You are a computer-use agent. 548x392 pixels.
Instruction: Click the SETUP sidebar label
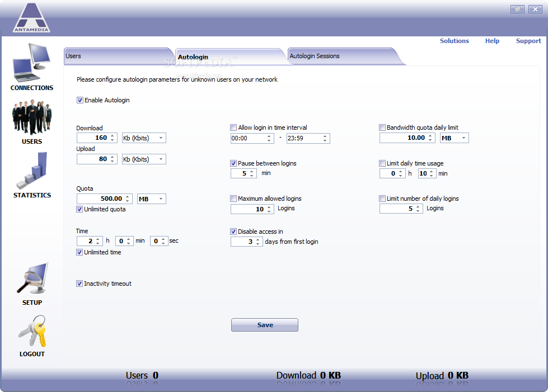[x=32, y=303]
